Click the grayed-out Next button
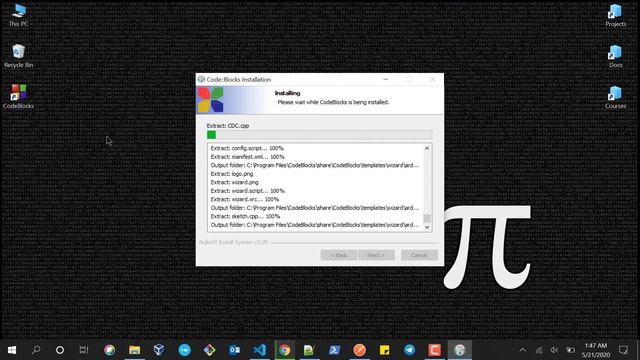 pyautogui.click(x=376, y=255)
